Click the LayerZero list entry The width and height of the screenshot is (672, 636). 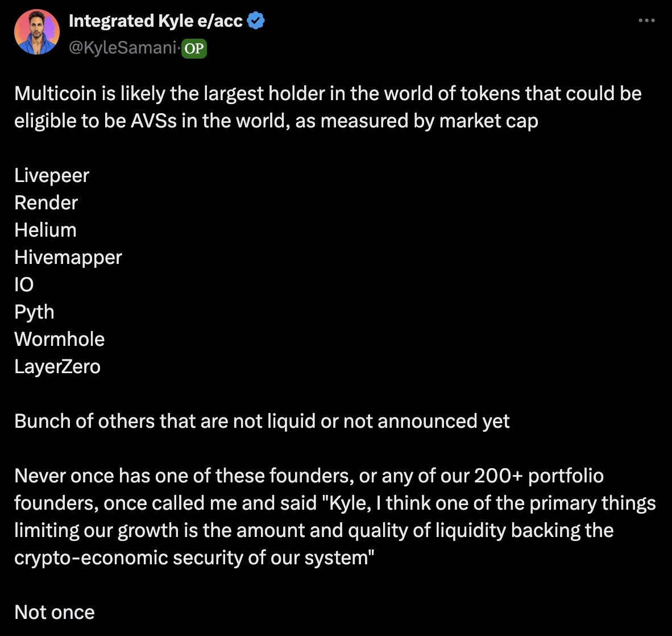57,366
